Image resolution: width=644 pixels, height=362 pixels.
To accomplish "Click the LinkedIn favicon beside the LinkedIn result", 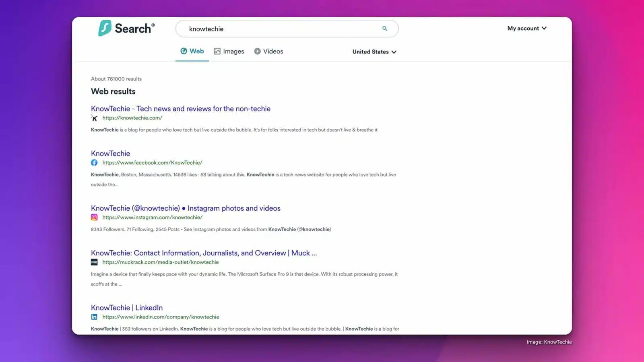I will (x=94, y=317).
